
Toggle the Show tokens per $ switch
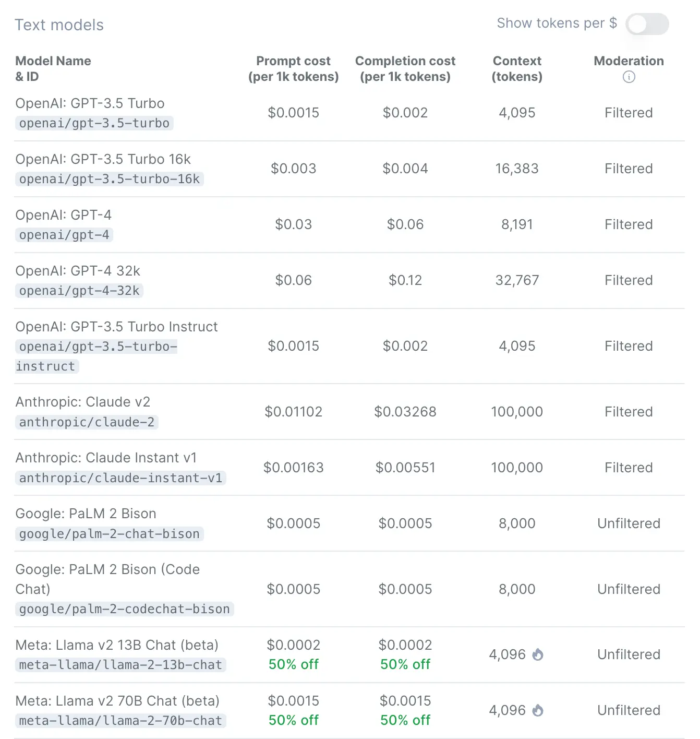coord(647,24)
